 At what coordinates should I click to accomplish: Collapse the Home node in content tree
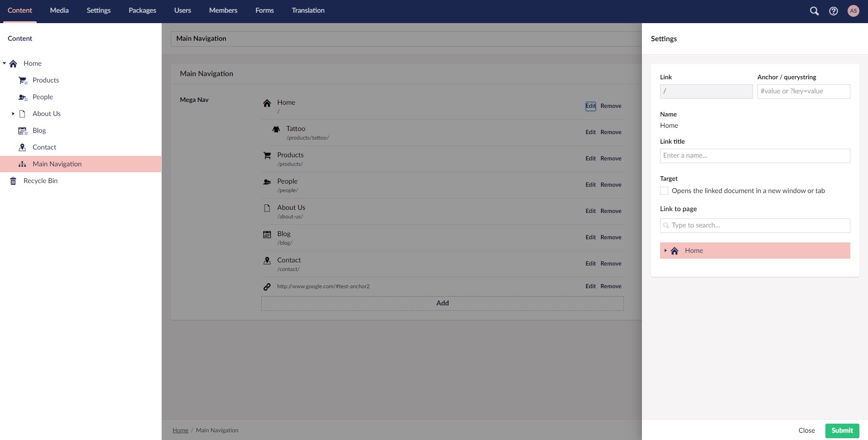click(5, 63)
